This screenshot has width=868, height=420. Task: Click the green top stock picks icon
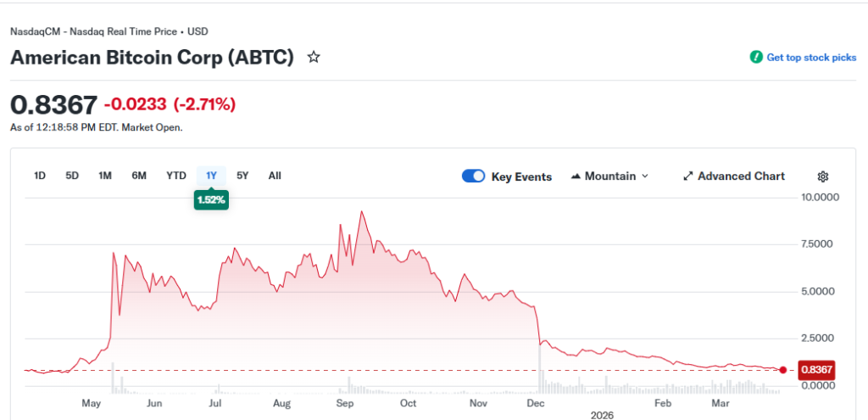point(756,58)
